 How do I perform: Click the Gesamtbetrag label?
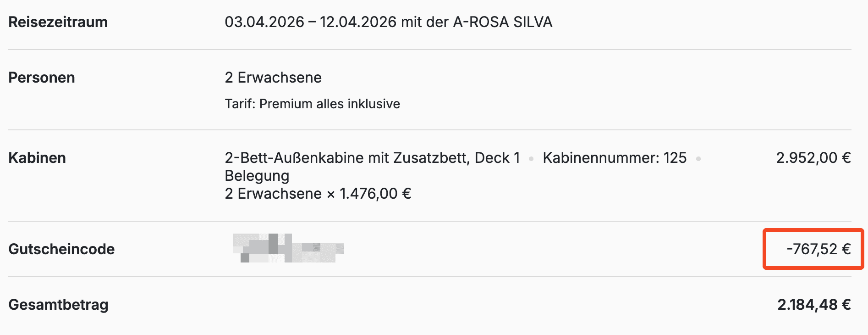pyautogui.click(x=58, y=305)
